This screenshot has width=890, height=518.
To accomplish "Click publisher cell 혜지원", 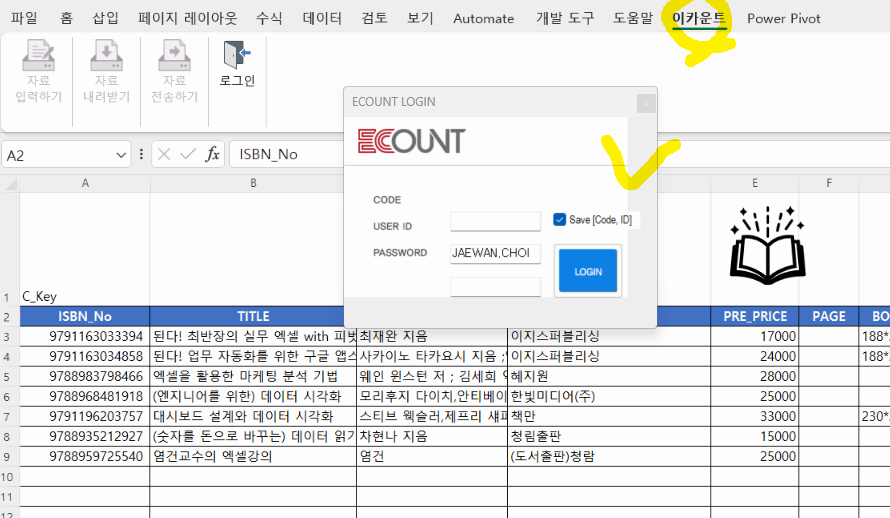I will point(609,376).
